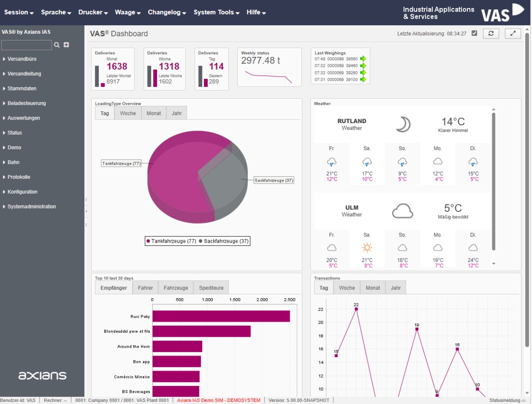Screen dimensions: 532x404
Task: Refresh the dashboard with the refresh icon
Action: tap(491, 33)
